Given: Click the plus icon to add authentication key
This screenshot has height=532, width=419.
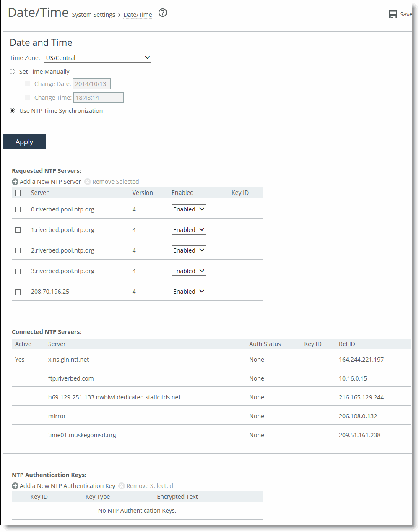Looking at the screenshot, I should pos(15,485).
